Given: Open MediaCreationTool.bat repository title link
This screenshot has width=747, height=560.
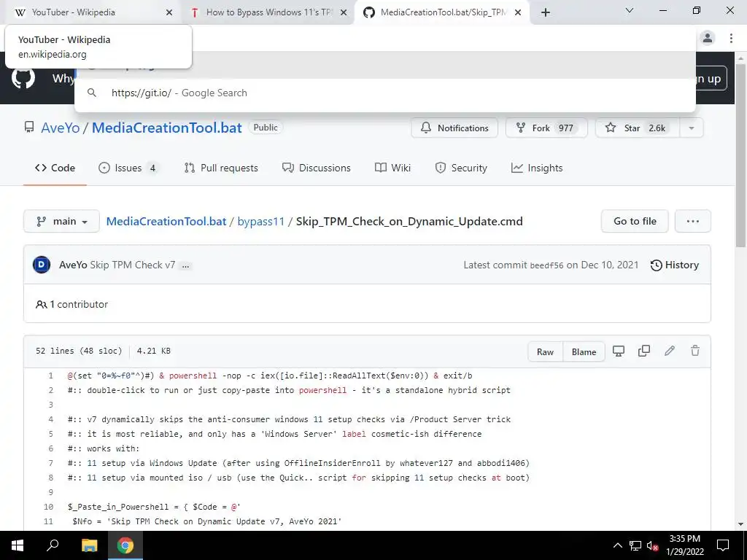Looking at the screenshot, I should pos(167,128).
